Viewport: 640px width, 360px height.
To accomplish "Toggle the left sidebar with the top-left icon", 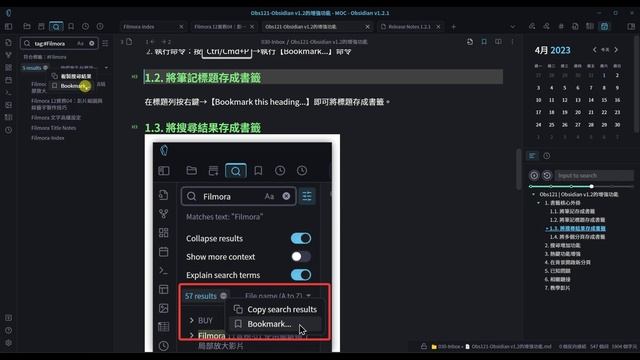I will point(8,27).
